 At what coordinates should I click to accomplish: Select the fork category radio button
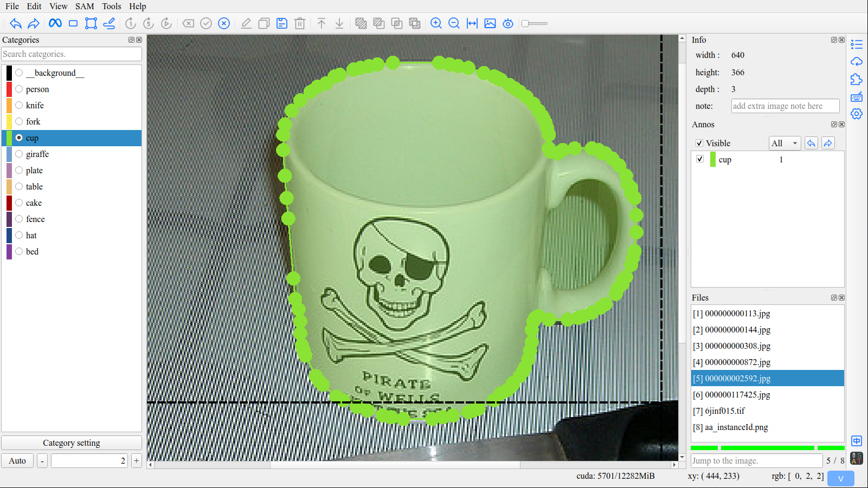[x=19, y=121]
